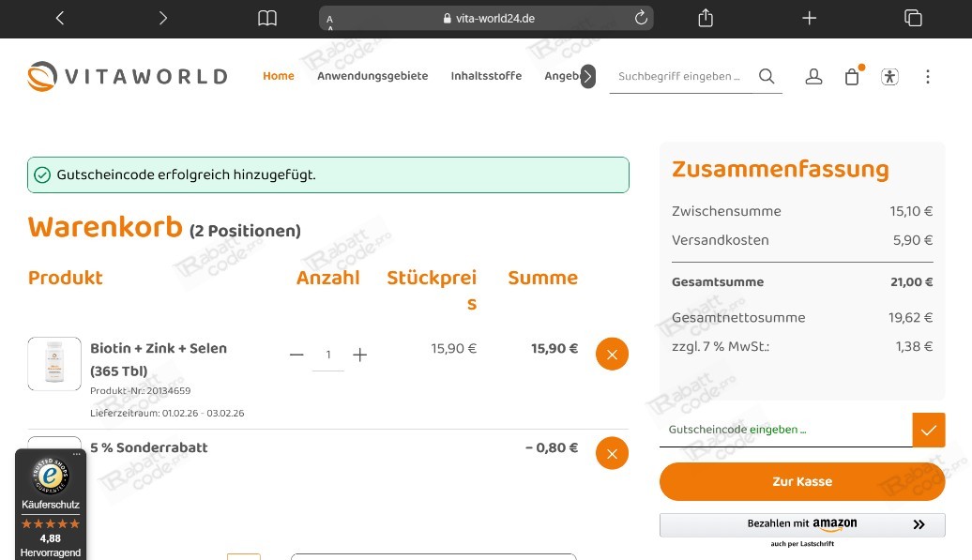Remove the 5 % Sonderrabatt discount

(612, 453)
